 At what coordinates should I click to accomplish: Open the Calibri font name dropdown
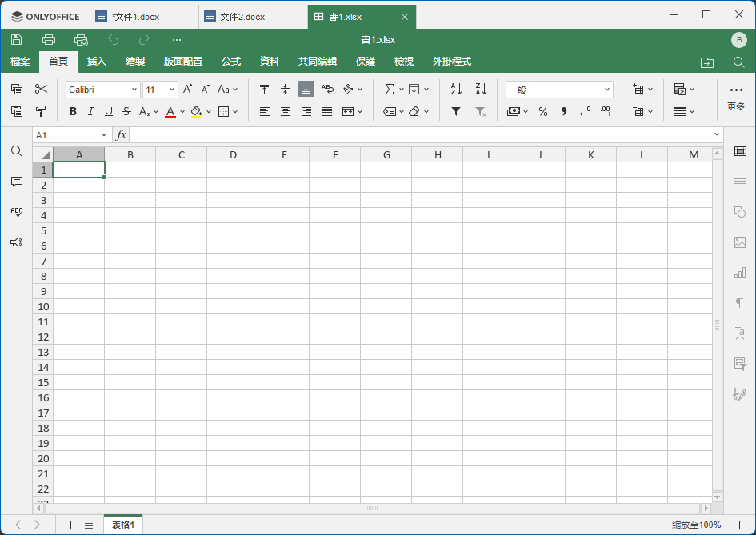click(x=102, y=90)
